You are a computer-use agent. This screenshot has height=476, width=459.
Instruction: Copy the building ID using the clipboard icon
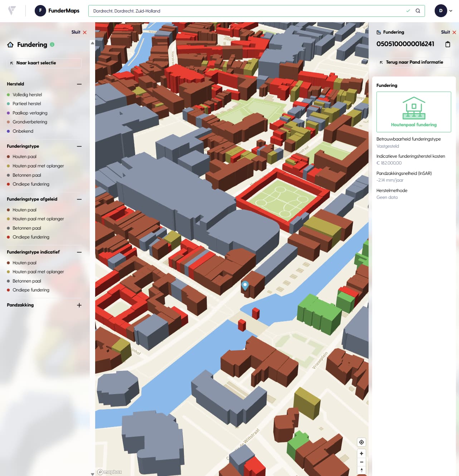[x=447, y=44]
